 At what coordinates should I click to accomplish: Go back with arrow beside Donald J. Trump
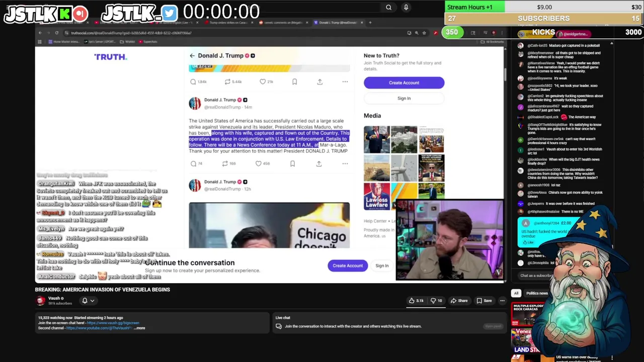point(192,56)
